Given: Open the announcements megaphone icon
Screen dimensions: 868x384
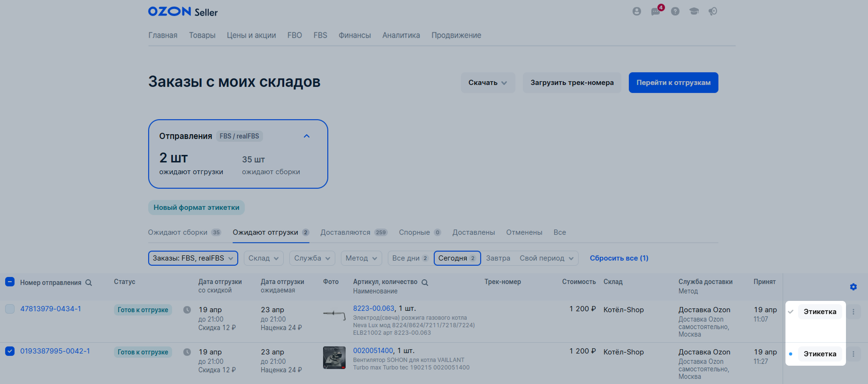Looking at the screenshot, I should [x=713, y=11].
